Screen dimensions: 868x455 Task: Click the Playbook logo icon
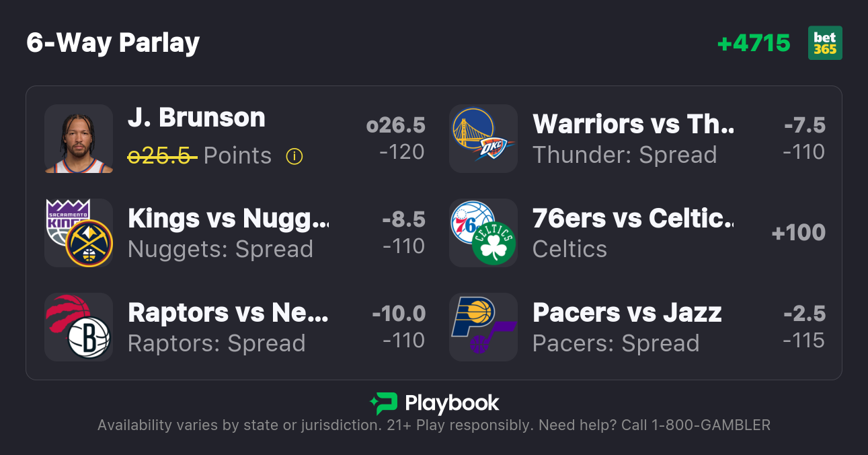383,403
